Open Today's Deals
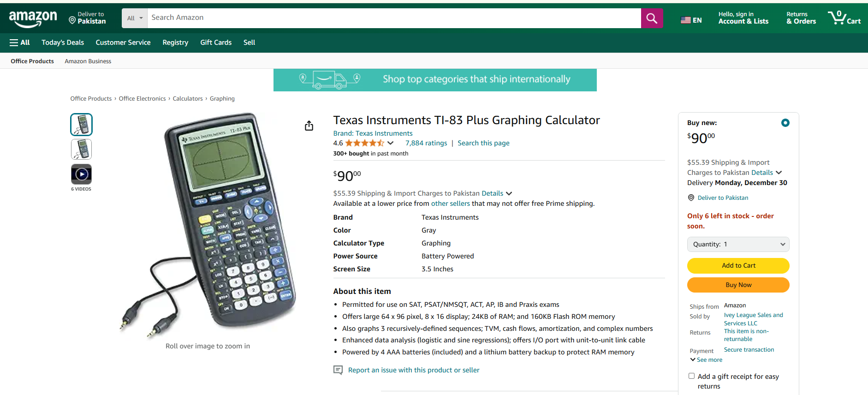The width and height of the screenshot is (868, 395). tap(63, 42)
